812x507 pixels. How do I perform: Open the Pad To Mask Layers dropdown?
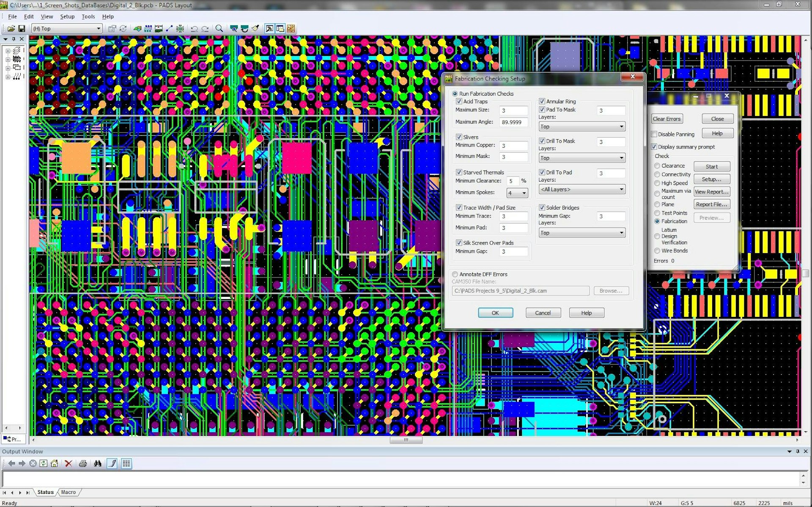582,127
